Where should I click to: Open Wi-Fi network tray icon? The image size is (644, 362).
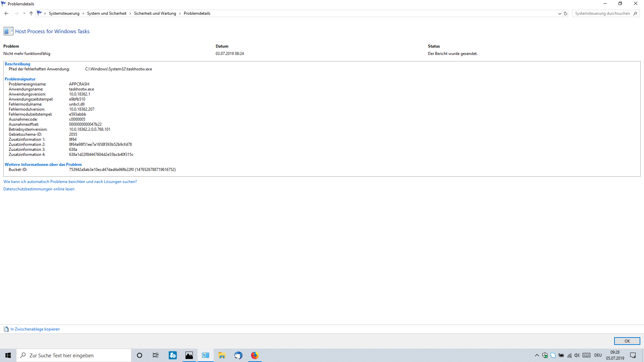(x=569, y=355)
